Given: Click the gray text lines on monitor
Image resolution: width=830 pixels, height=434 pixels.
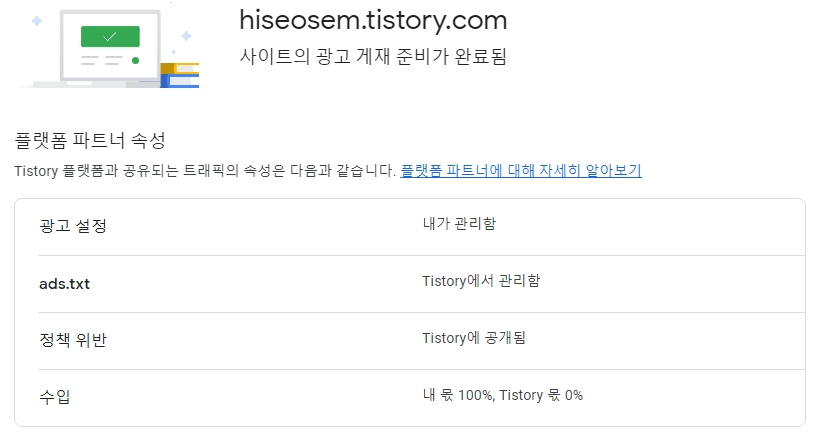Looking at the screenshot, I should [101, 60].
